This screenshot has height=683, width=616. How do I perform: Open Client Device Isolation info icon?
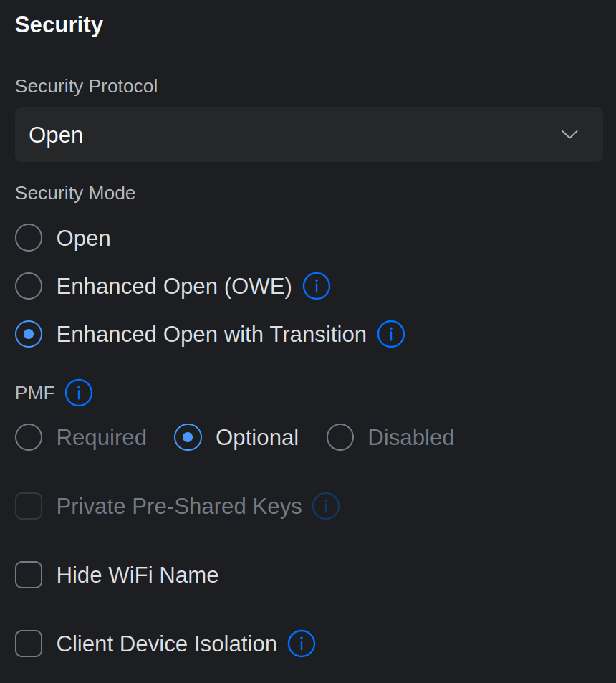[302, 644]
